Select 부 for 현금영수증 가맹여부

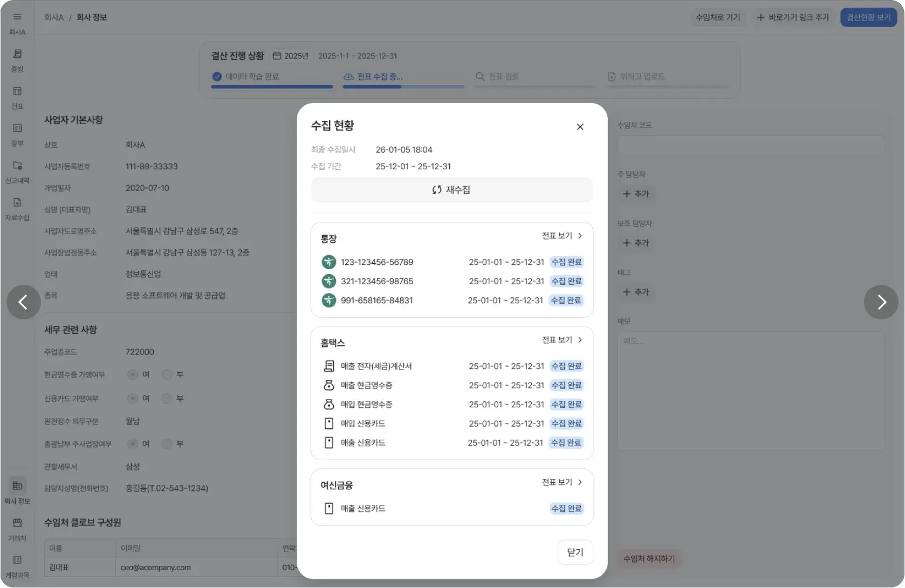167,374
